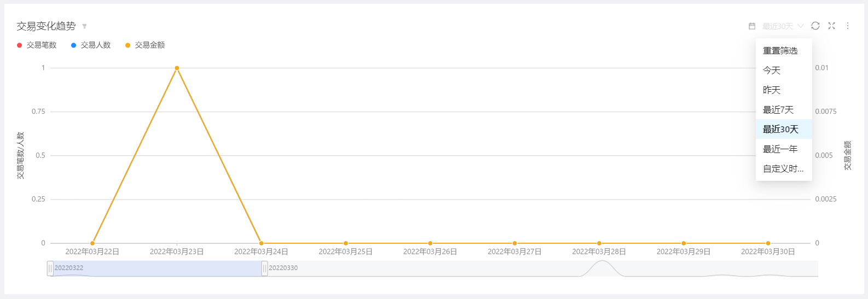Pick 最近7天 in the date menu
This screenshot has height=299, width=868.
(x=778, y=110)
